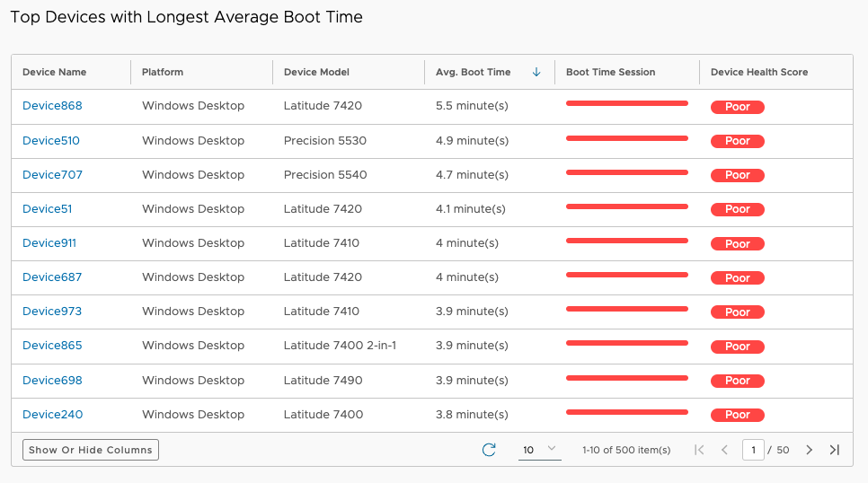Click the Device Health Score column header
Screen dimensions: 868x483
click(x=759, y=72)
